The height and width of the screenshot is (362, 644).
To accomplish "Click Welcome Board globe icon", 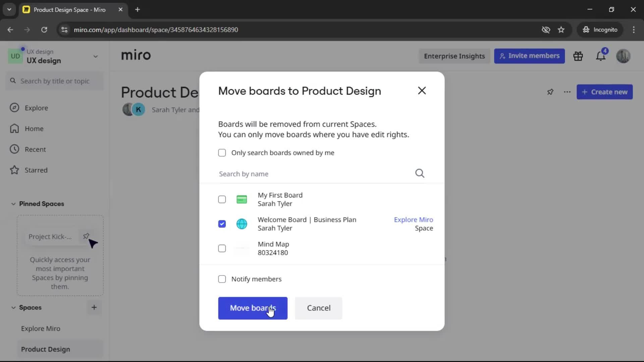I will 241,224.
